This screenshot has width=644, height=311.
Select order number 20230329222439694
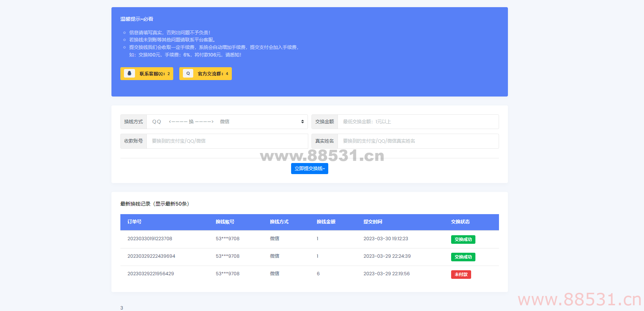151,256
